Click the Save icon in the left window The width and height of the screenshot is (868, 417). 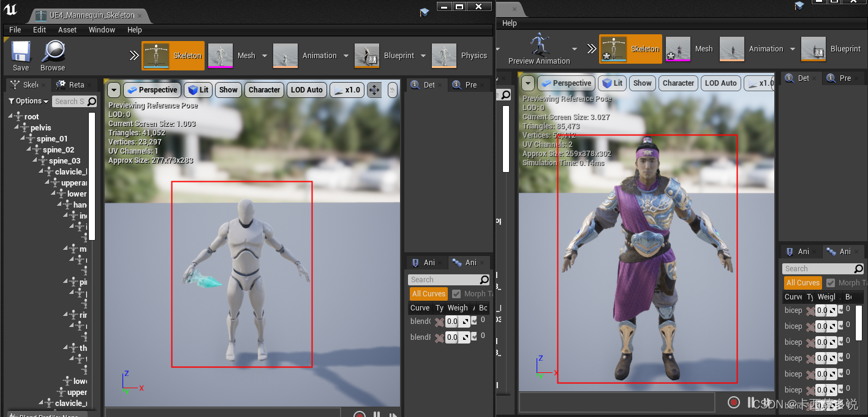click(x=21, y=51)
